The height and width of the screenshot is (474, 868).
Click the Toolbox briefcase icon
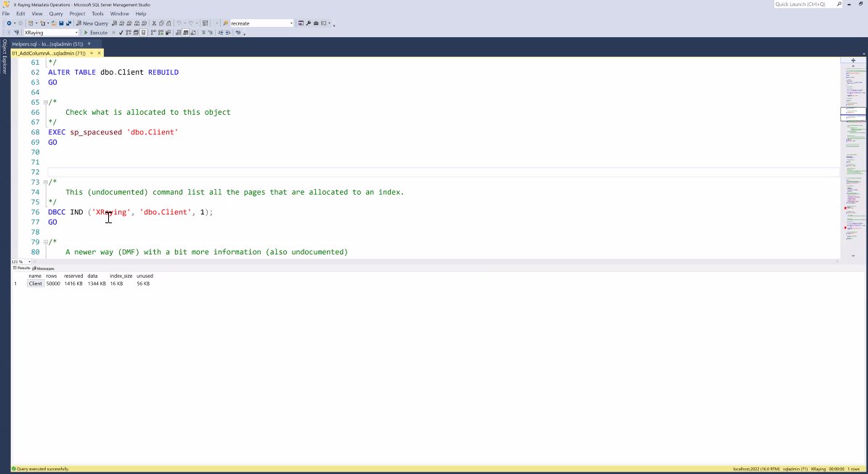[315, 23]
